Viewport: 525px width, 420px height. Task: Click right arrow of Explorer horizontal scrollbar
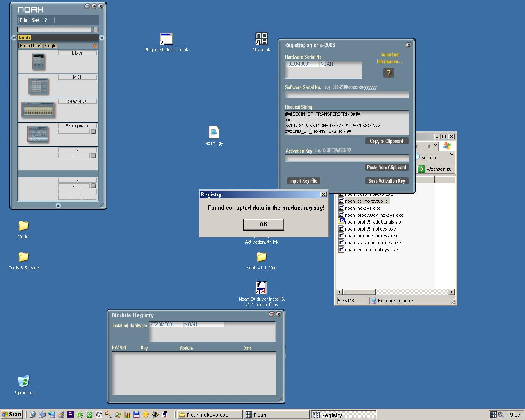pyautogui.click(x=451, y=292)
